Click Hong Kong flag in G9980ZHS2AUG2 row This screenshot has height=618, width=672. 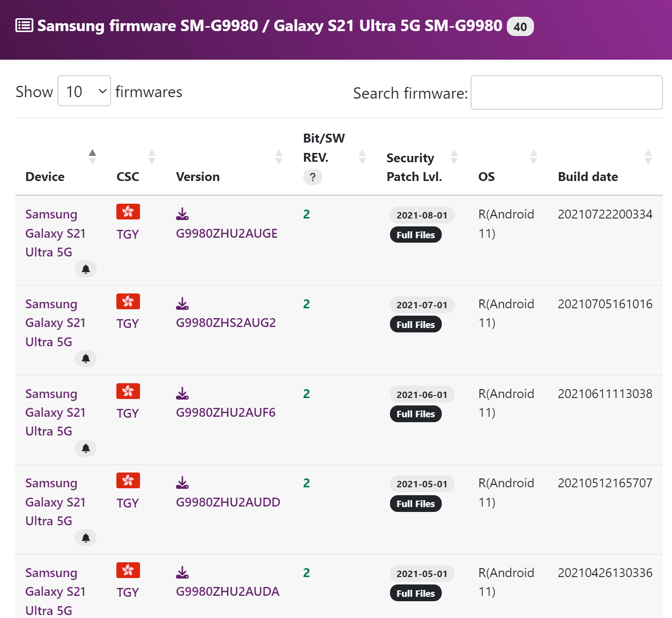coord(128,301)
